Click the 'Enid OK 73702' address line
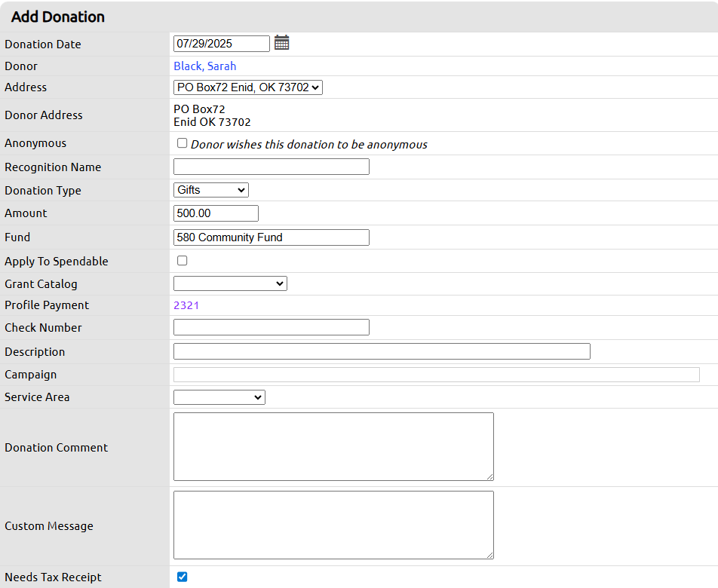 click(212, 122)
